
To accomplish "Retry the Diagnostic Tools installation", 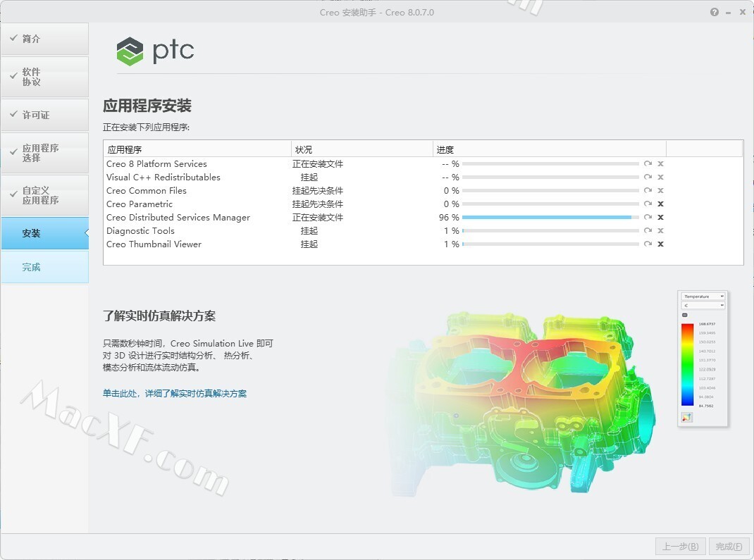I will tap(648, 231).
